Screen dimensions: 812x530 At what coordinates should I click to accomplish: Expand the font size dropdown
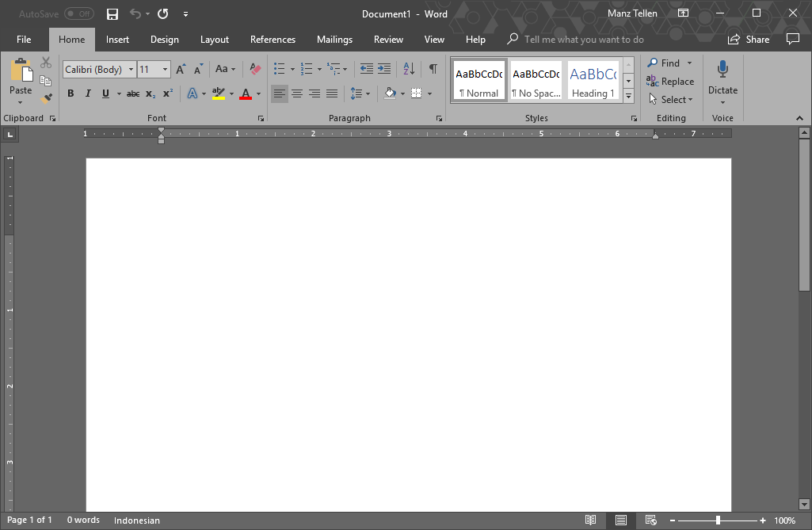point(165,70)
